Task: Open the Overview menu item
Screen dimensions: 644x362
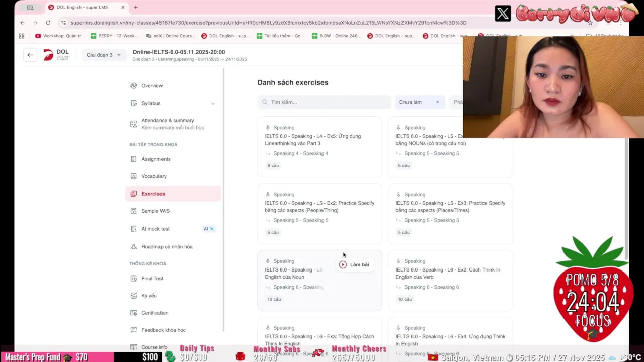Action: coord(173,86)
